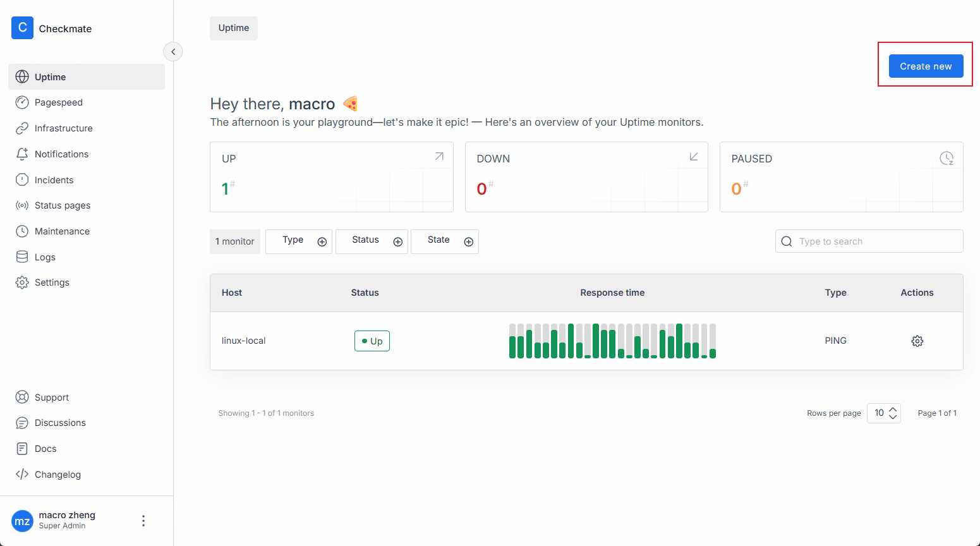The height and width of the screenshot is (546, 980).
Task: Go to Infrastructure monitors
Action: 63,128
